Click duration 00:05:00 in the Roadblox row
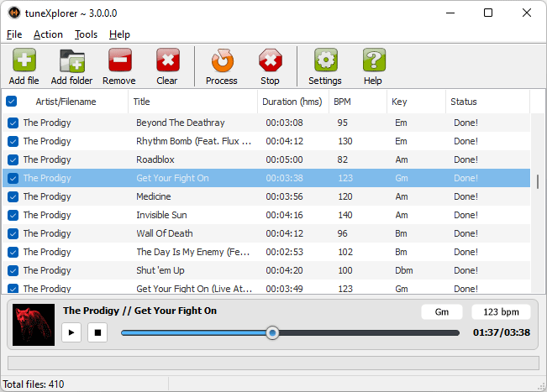This screenshot has width=547, height=392. (x=284, y=159)
